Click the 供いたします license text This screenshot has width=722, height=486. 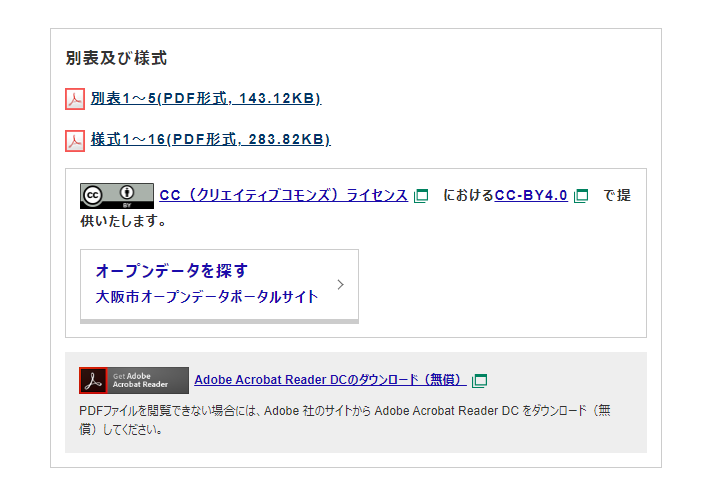pos(123,221)
